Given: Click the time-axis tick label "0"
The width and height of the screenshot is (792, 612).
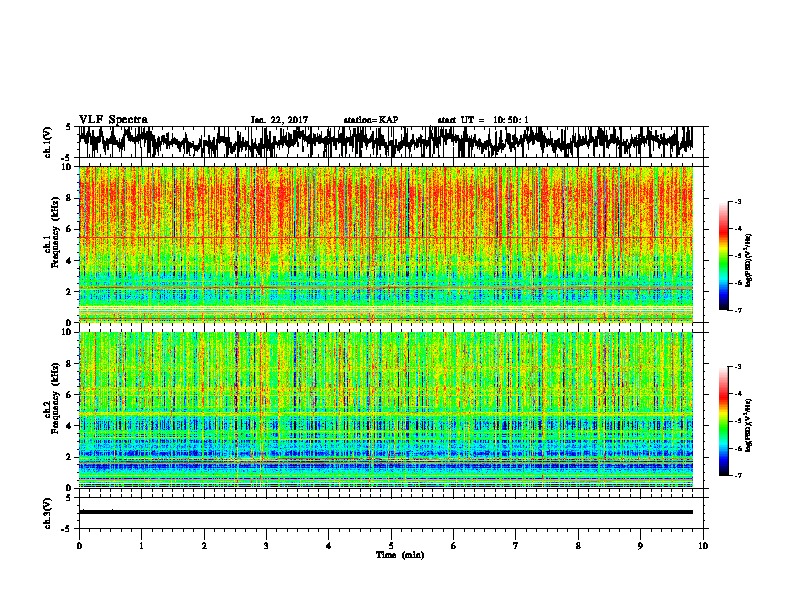Looking at the screenshot, I should click(79, 546).
